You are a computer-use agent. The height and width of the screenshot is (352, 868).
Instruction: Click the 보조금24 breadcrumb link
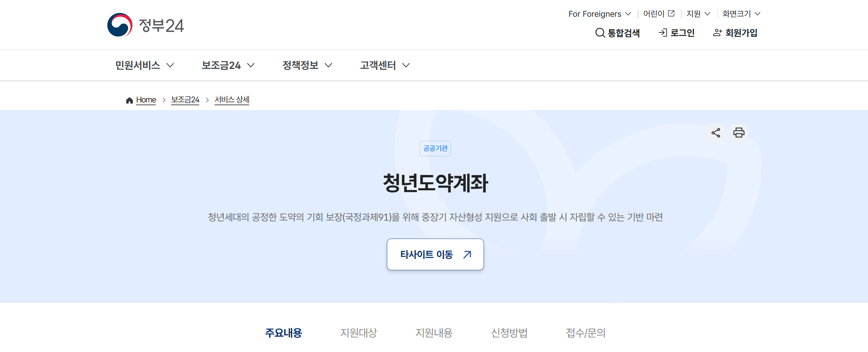pos(185,100)
